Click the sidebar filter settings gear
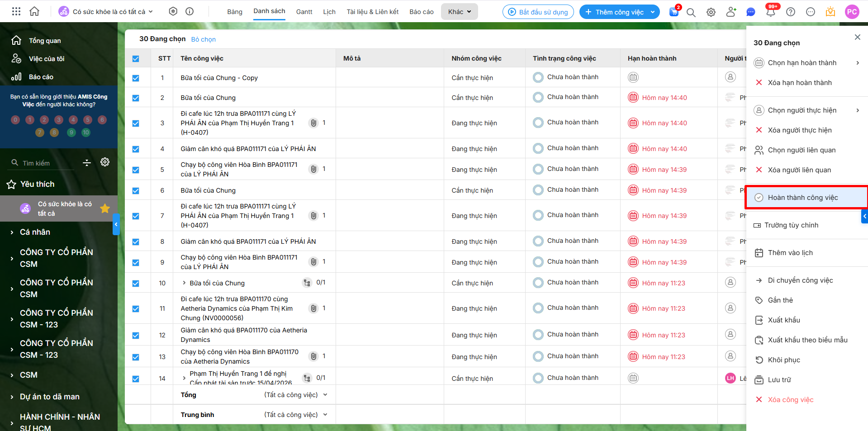 [x=105, y=162]
